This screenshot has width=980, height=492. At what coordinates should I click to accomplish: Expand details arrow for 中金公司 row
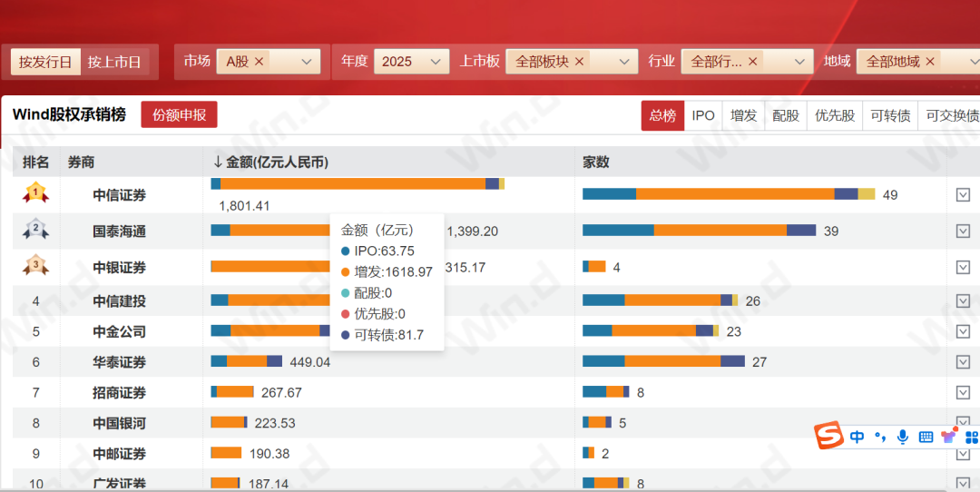pos(963,331)
